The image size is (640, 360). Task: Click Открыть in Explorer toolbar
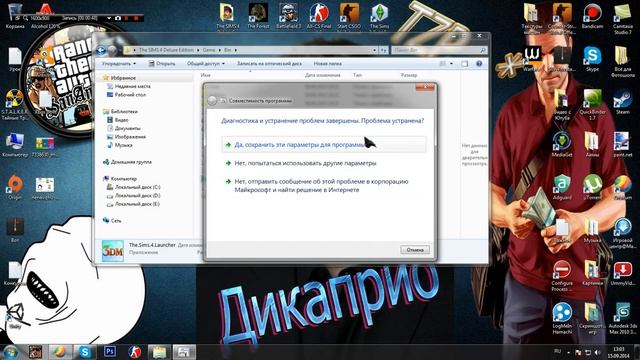(162, 64)
